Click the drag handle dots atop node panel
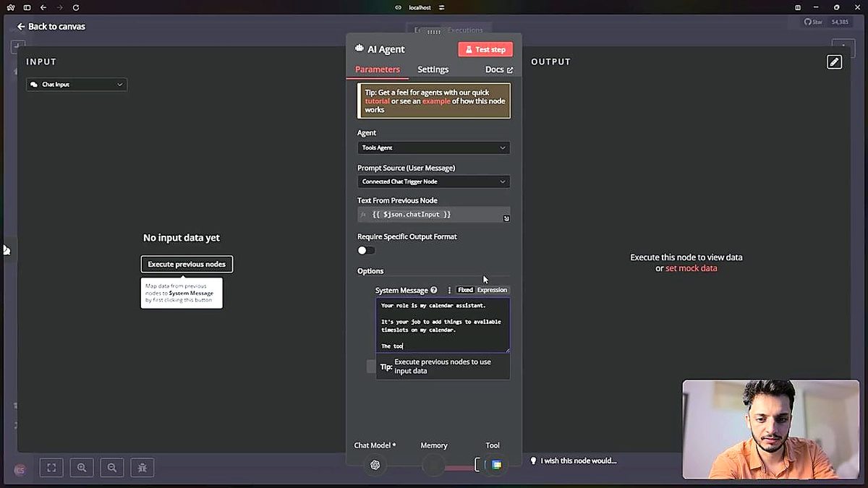 pyautogui.click(x=434, y=31)
